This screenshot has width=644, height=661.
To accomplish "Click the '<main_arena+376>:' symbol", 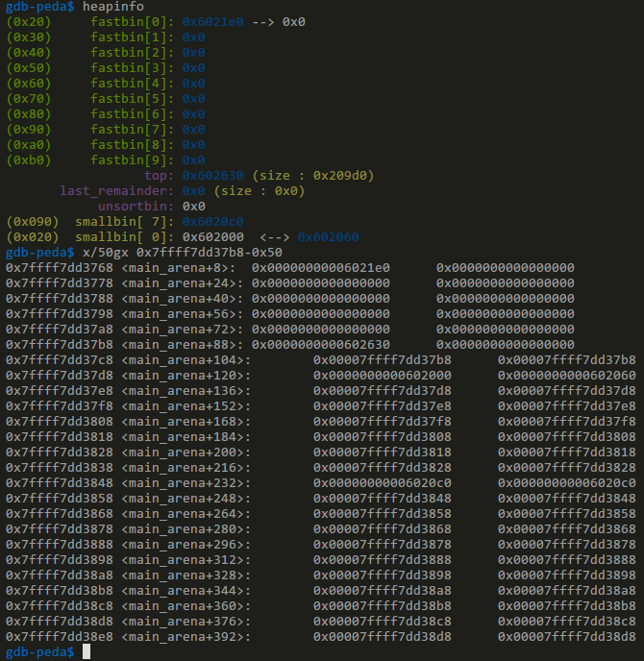I will [186, 622].
